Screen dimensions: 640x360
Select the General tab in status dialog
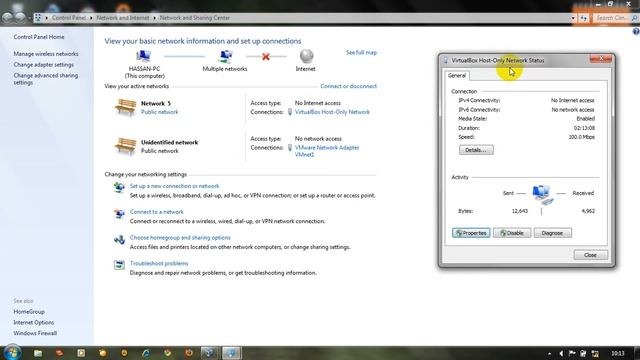point(456,76)
